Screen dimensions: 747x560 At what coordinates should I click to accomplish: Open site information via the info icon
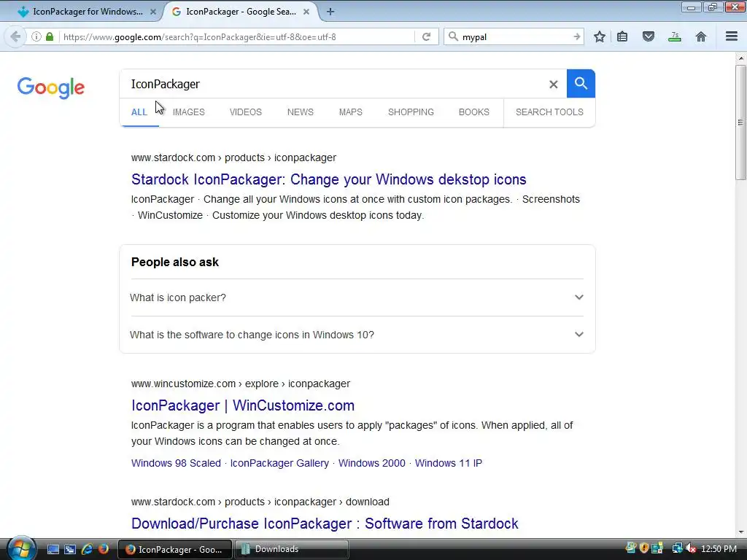(36, 36)
